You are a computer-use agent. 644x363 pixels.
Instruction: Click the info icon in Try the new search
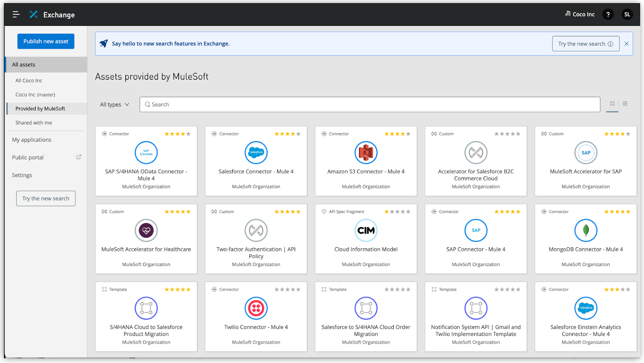(610, 44)
